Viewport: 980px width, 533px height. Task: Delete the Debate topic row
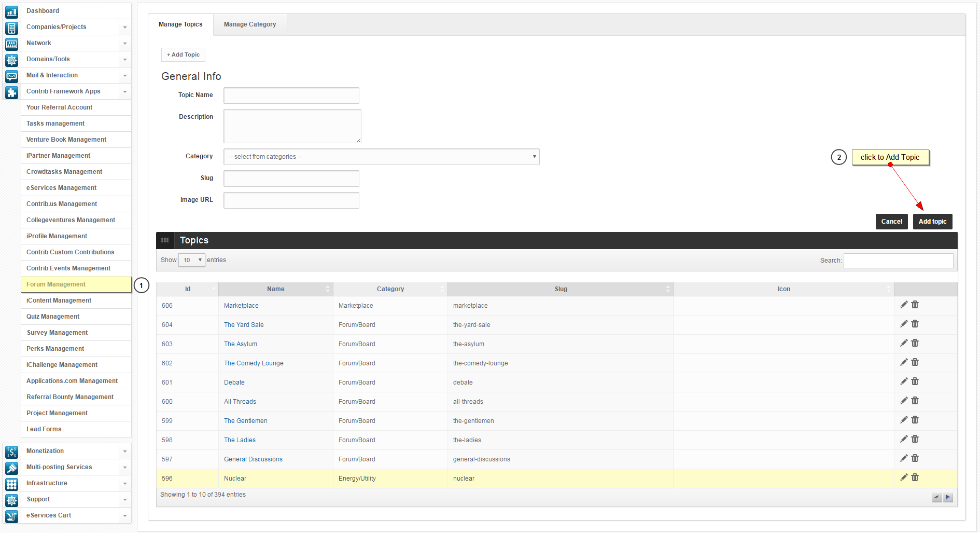(x=915, y=381)
